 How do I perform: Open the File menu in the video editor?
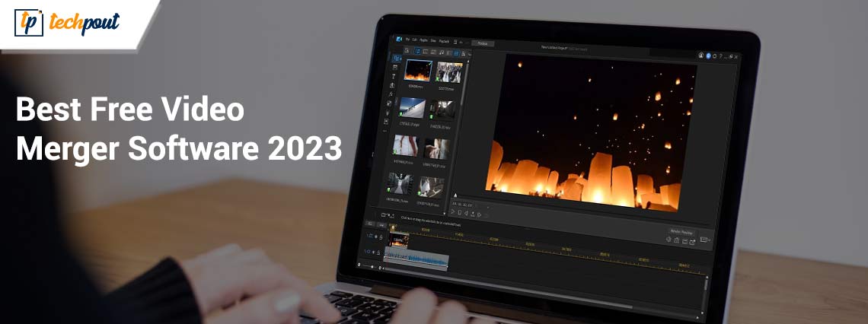pyautogui.click(x=407, y=40)
